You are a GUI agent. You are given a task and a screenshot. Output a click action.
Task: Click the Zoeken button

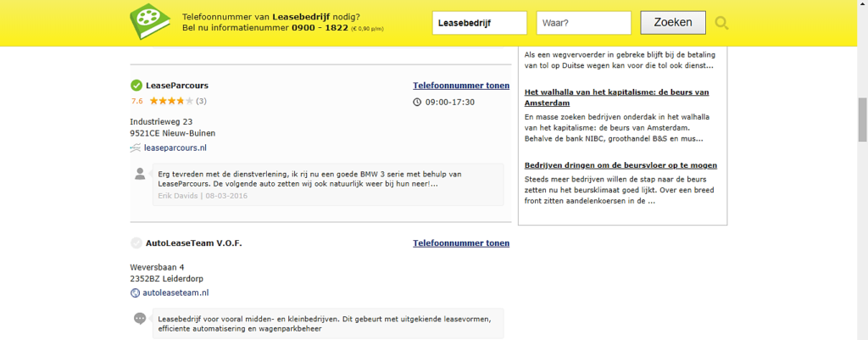point(673,23)
